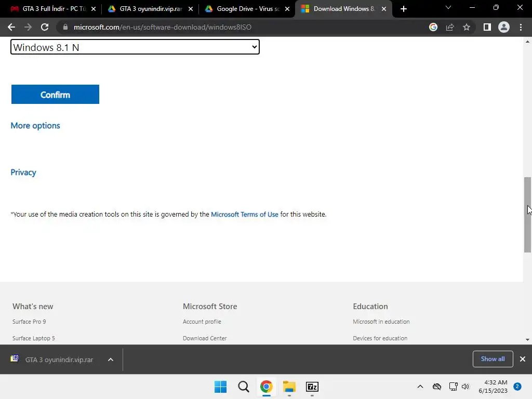Open the Chrome profile avatar
This screenshot has height=399, width=532.
[x=504, y=27]
